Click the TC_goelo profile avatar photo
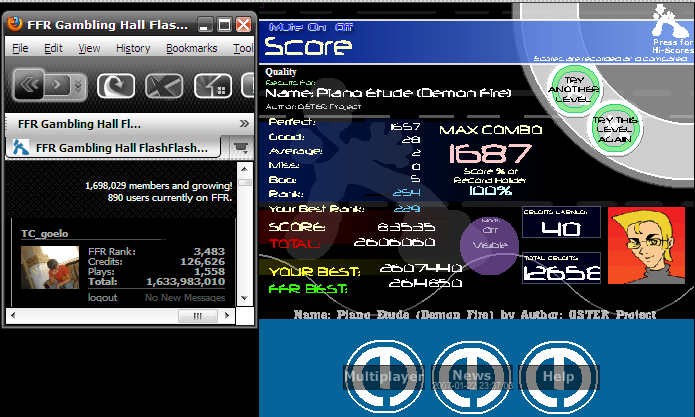The width and height of the screenshot is (695, 417). tap(50, 268)
